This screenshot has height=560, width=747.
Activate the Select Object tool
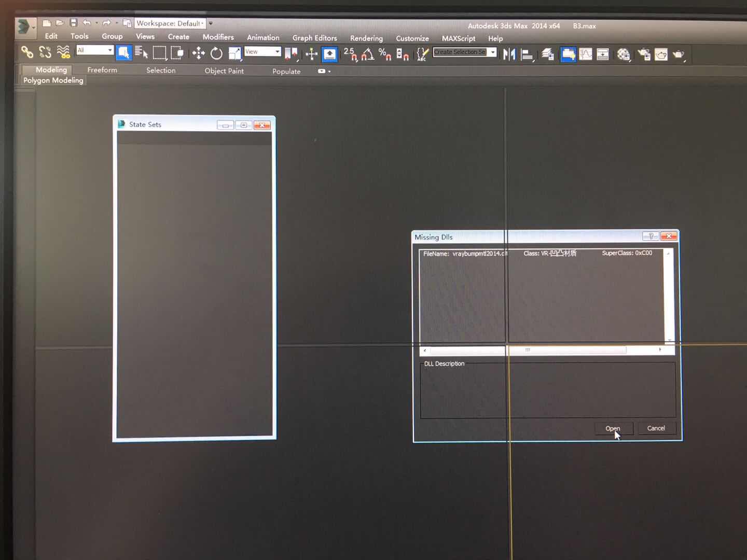click(123, 52)
